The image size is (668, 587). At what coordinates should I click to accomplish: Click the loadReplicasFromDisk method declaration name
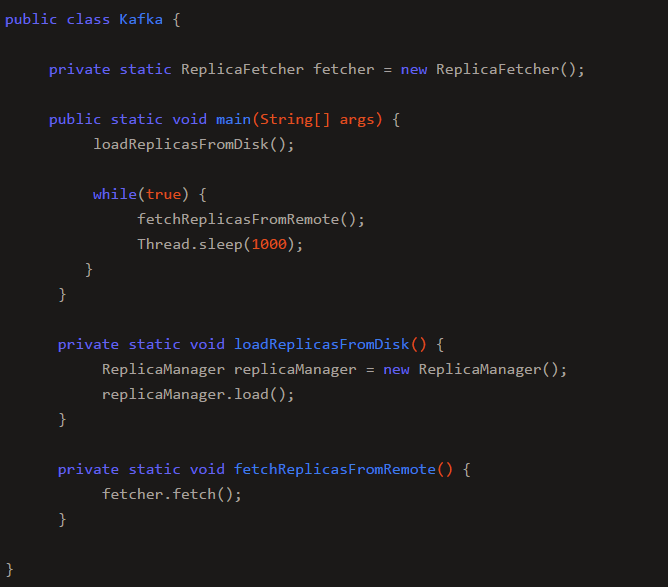(322, 344)
